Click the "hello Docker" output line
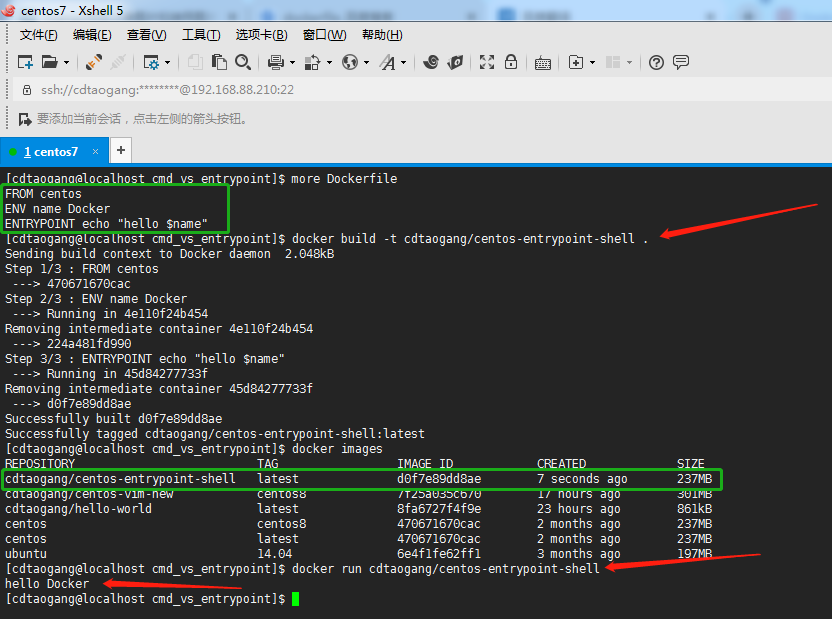Screen dimensions: 832x619 pos(47,583)
